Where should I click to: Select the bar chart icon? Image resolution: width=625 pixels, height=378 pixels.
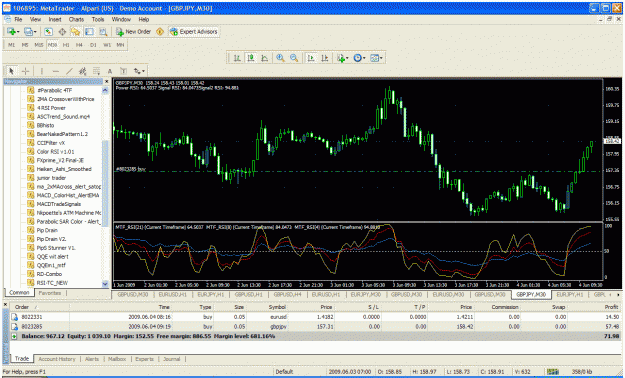(x=237, y=58)
